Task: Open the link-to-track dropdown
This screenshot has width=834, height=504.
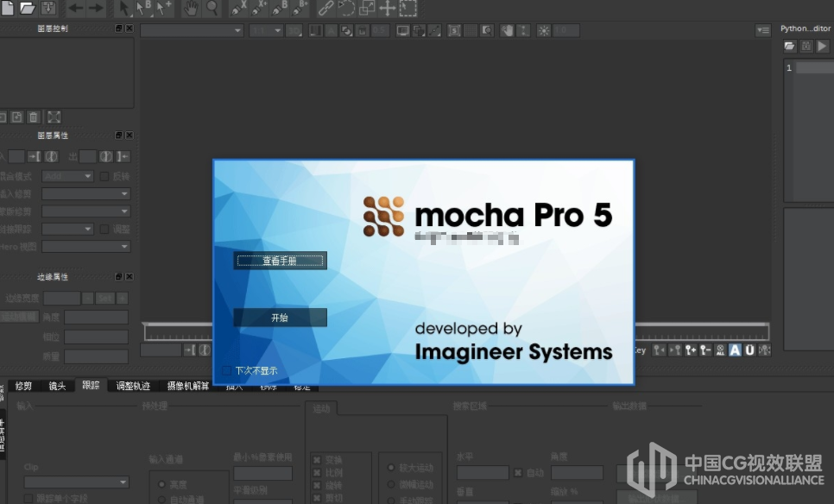Action: (68, 230)
